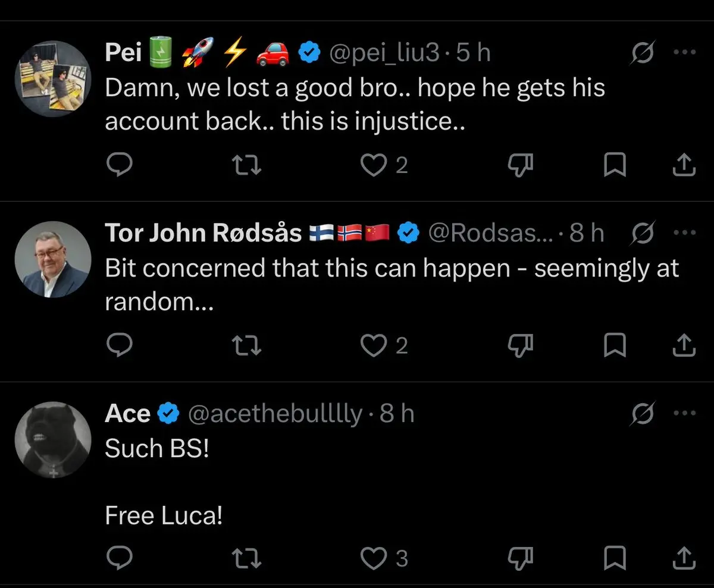Image resolution: width=714 pixels, height=588 pixels.
Task: Click the Grok icon on Ace's tweet
Action: pos(643,413)
